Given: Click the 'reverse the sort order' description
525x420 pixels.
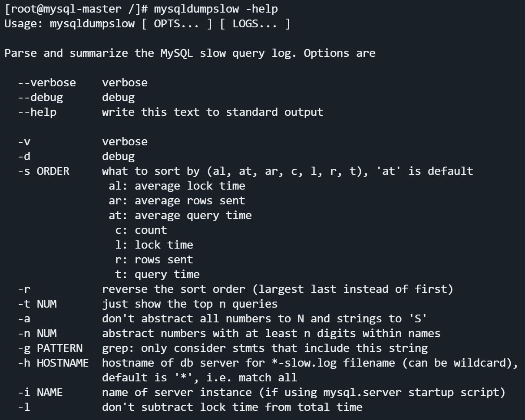Looking at the screenshot, I should click(277, 289).
